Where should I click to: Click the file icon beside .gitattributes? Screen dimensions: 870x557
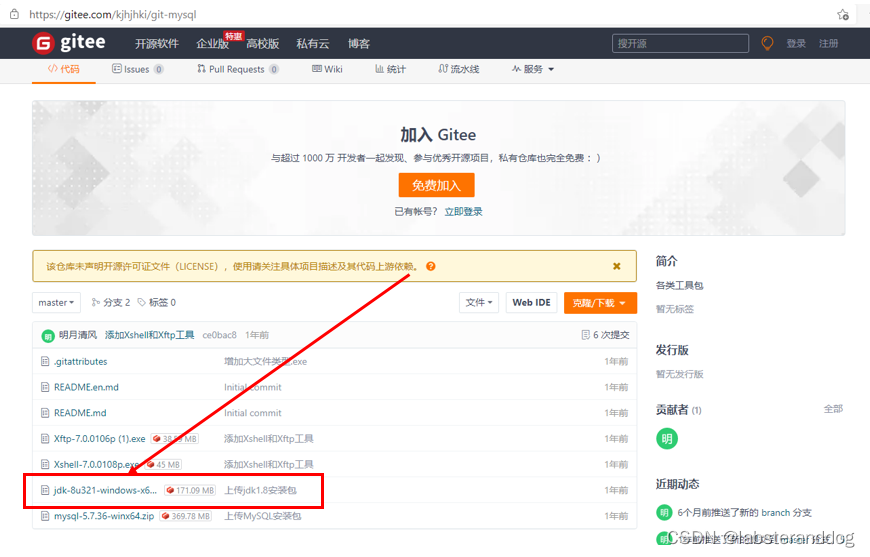pyautogui.click(x=45, y=362)
